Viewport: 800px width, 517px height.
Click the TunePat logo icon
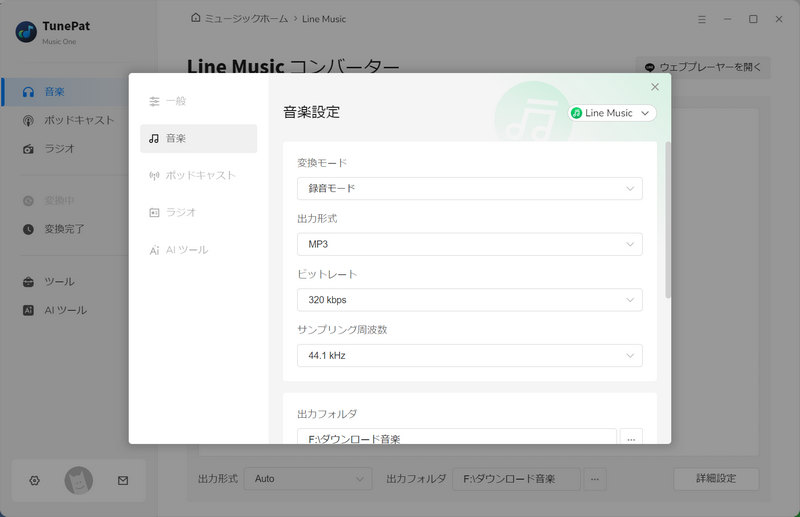pyautogui.click(x=26, y=32)
